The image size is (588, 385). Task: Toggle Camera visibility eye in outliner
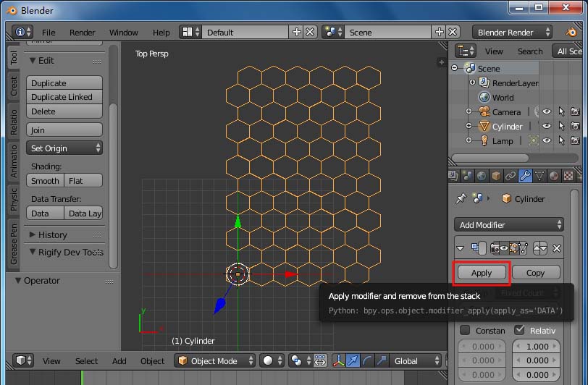[547, 111]
